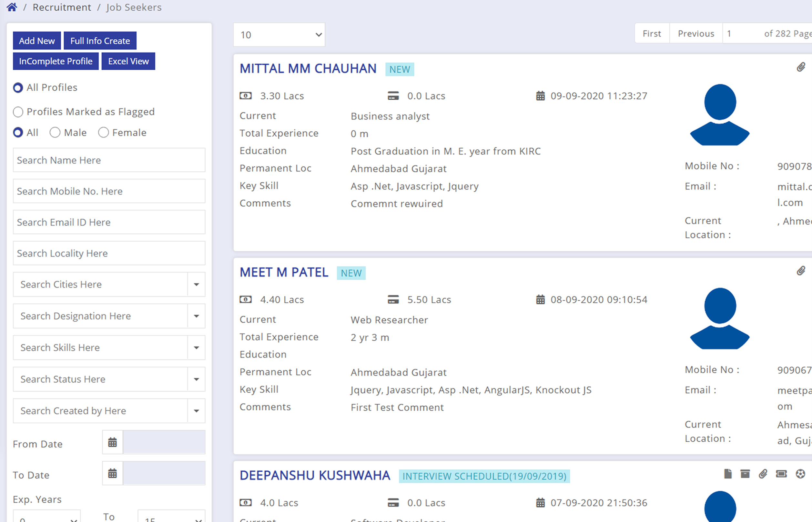Expand the Search Status Here dropdown
This screenshot has width=812, height=522.
pos(196,379)
